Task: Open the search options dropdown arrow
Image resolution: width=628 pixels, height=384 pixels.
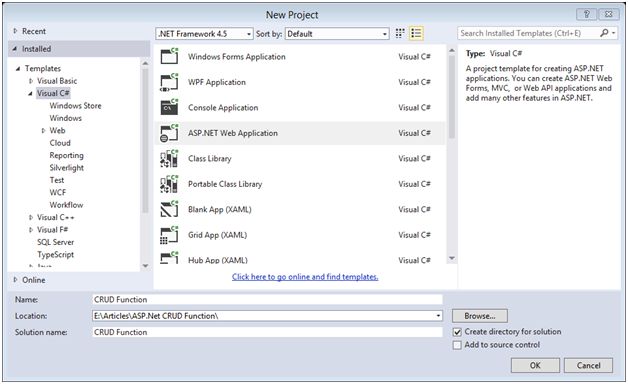Action: (614, 33)
